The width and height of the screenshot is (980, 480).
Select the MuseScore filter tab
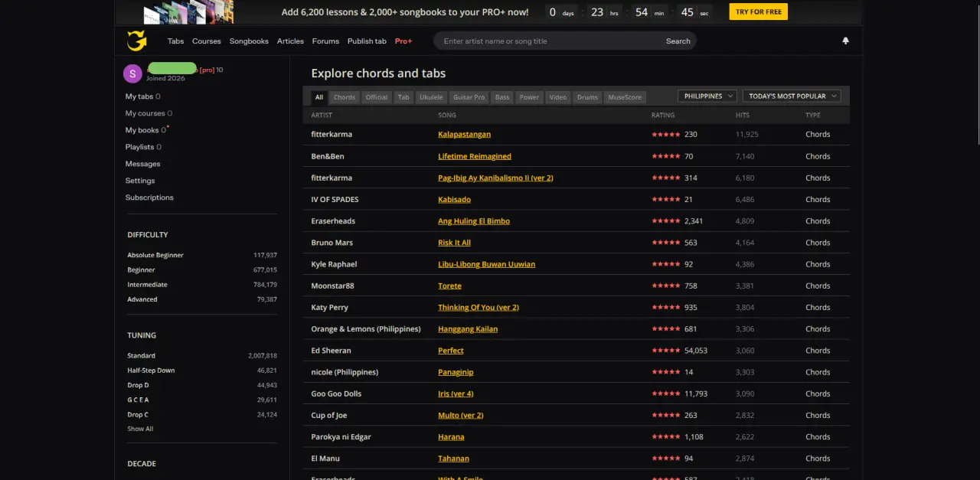click(625, 97)
